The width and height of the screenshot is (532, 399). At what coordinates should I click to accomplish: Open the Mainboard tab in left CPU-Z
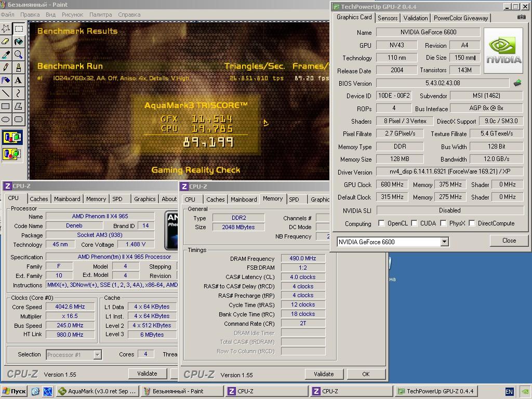point(67,199)
